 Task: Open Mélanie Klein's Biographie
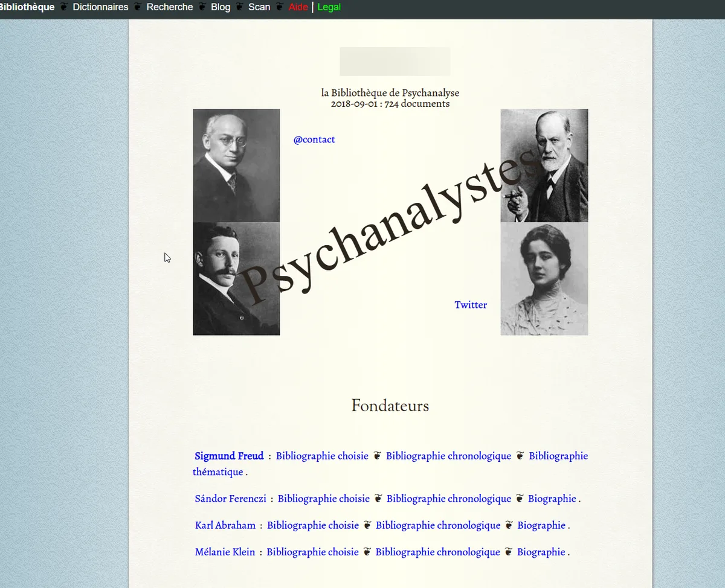[541, 552]
